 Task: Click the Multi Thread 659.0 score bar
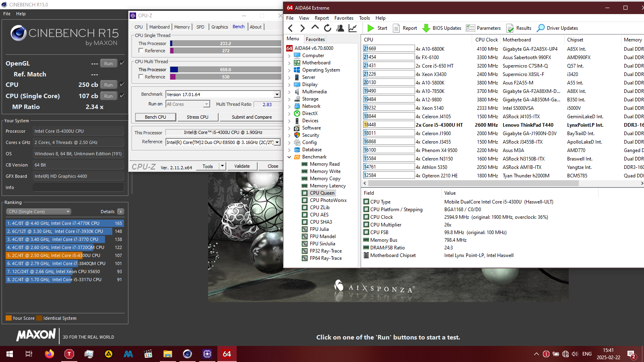[225, 70]
